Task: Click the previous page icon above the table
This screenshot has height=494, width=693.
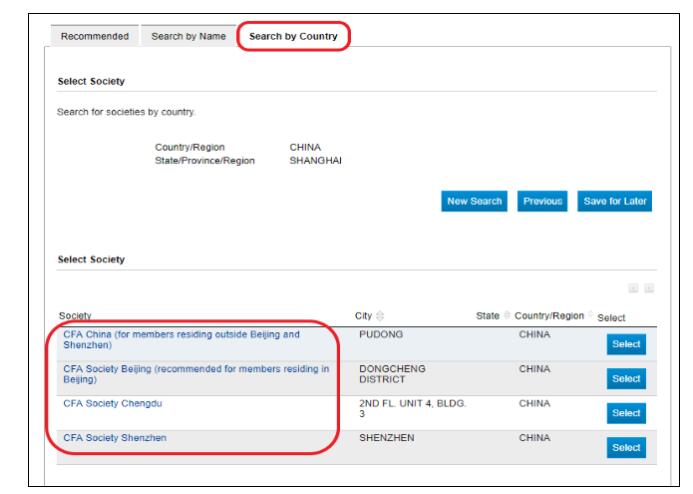Action: click(634, 289)
